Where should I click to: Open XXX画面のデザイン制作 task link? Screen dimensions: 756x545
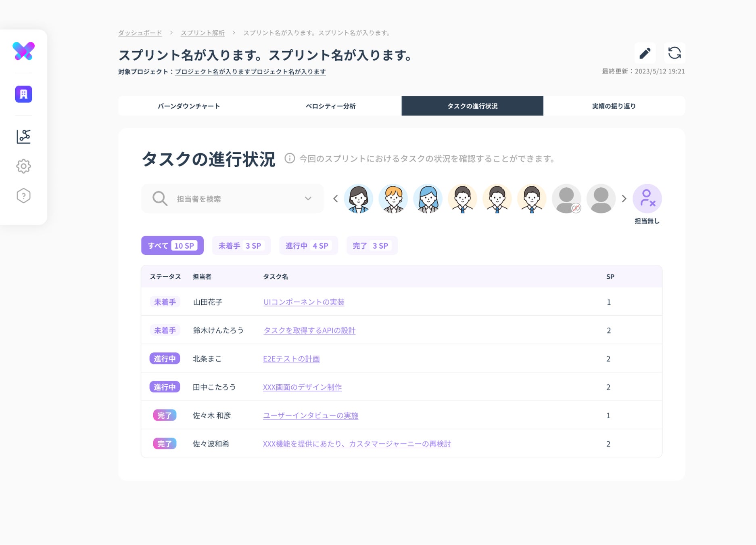(x=303, y=387)
